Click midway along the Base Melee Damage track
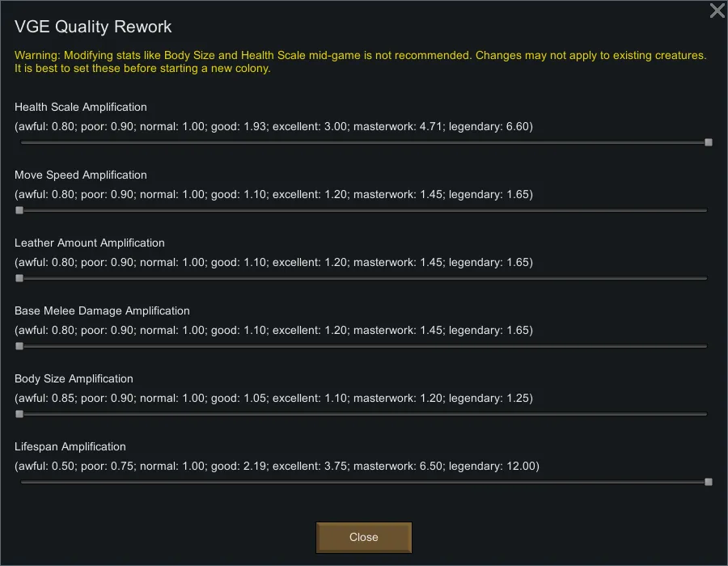 (364, 346)
